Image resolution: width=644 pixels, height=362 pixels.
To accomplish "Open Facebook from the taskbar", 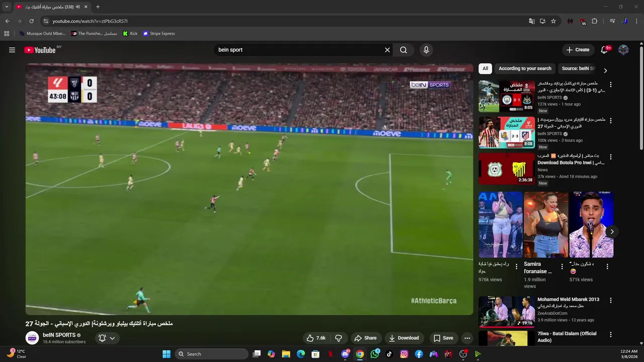I will point(419,354).
